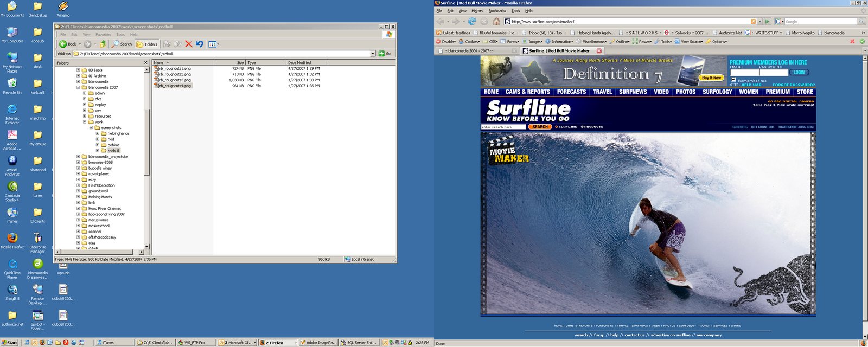868x347 pixels.
Task: Click Firefox Home icon
Action: click(496, 22)
